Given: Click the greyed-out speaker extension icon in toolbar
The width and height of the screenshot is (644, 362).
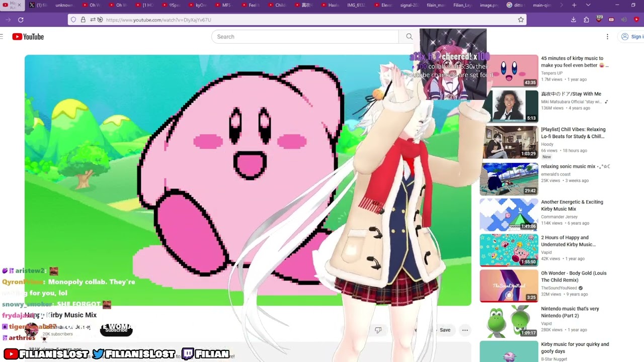Looking at the screenshot, I should tap(624, 20).
